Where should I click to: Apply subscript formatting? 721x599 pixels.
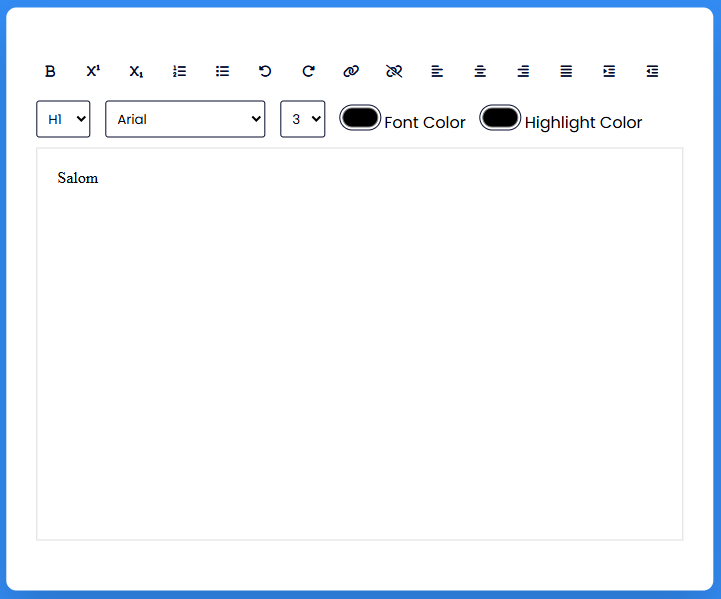coord(136,71)
